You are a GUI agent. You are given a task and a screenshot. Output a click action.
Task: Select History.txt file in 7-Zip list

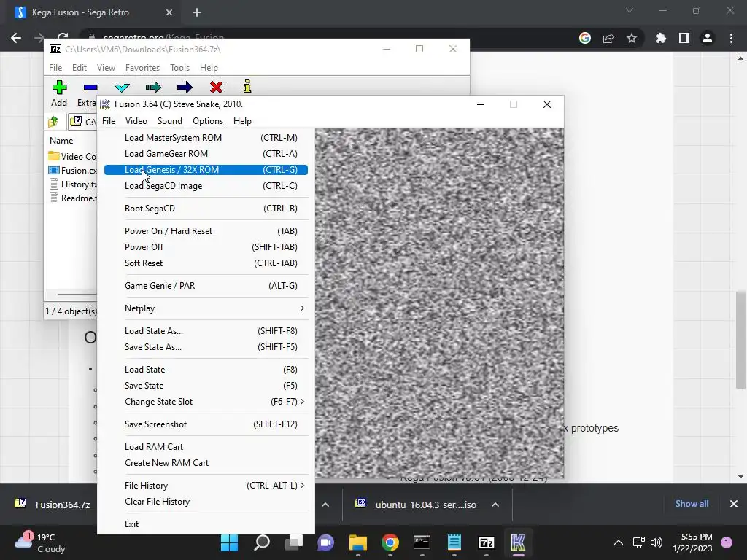click(72, 184)
